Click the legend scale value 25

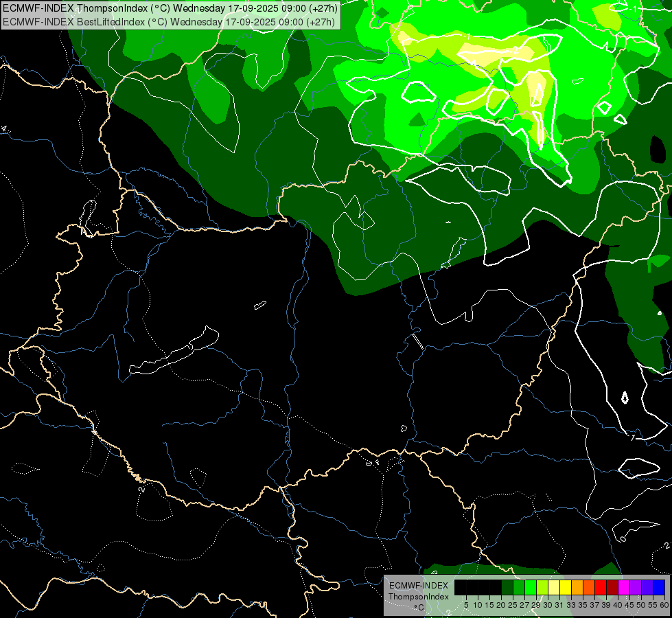click(x=513, y=605)
